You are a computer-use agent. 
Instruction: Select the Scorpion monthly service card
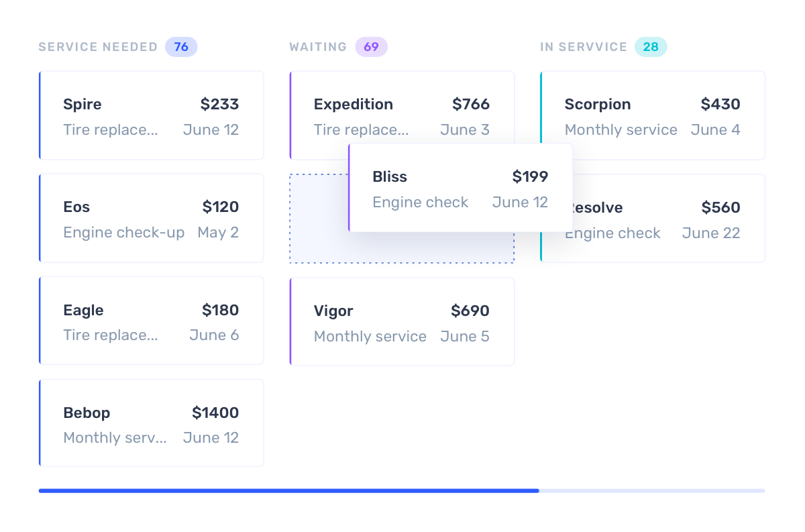652,115
